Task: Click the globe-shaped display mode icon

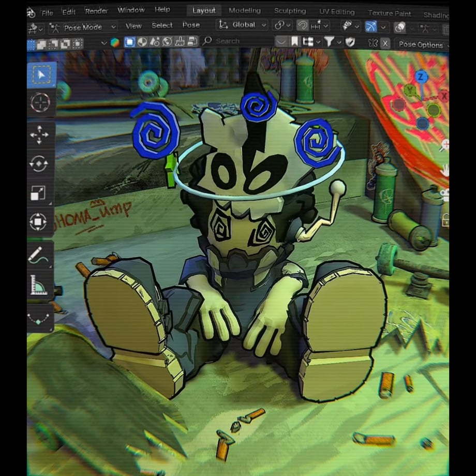Action: pyautogui.click(x=167, y=41)
